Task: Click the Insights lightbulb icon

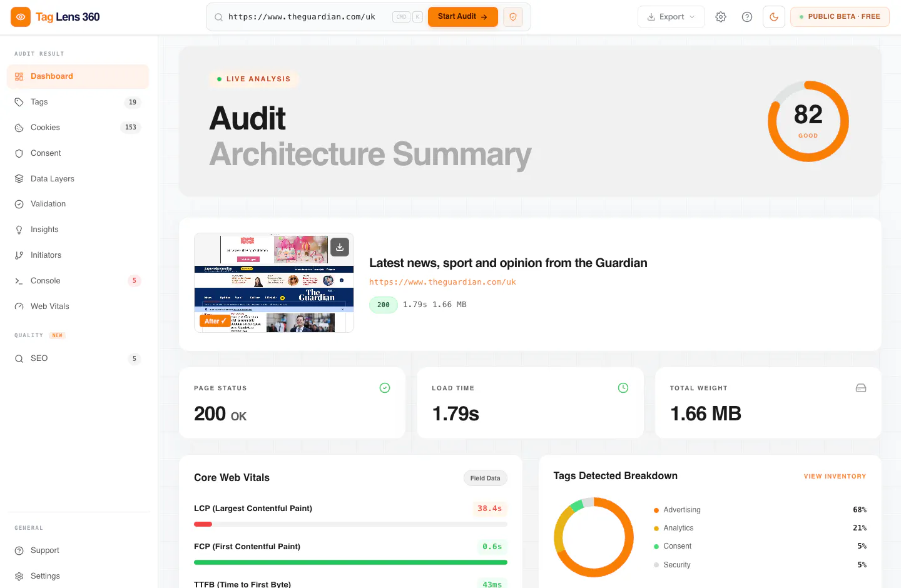Action: [19, 230]
